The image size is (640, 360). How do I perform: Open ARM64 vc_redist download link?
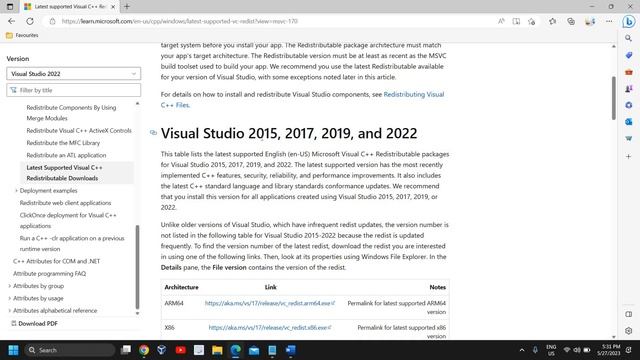pos(270,303)
